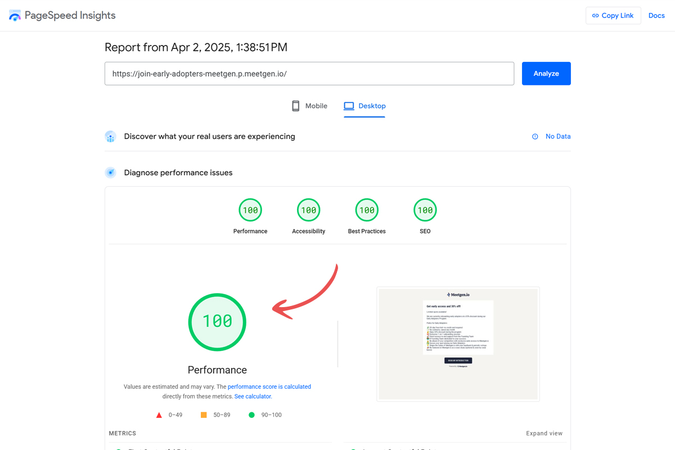Image resolution: width=675 pixels, height=450 pixels.
Task: Click the diagnose performance issues icon
Action: point(111,173)
